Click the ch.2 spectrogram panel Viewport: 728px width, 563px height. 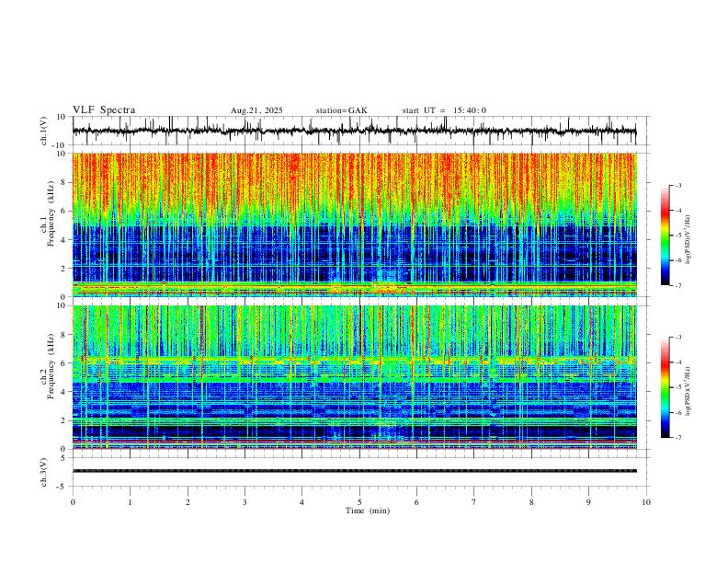(355, 377)
